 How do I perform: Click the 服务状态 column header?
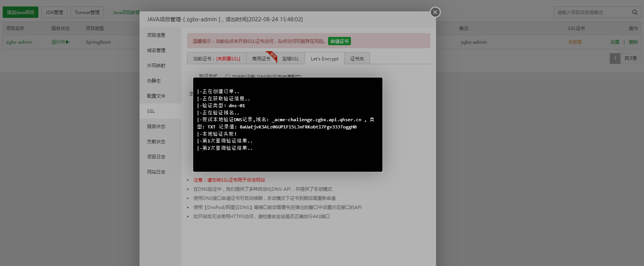pyautogui.click(x=60, y=28)
